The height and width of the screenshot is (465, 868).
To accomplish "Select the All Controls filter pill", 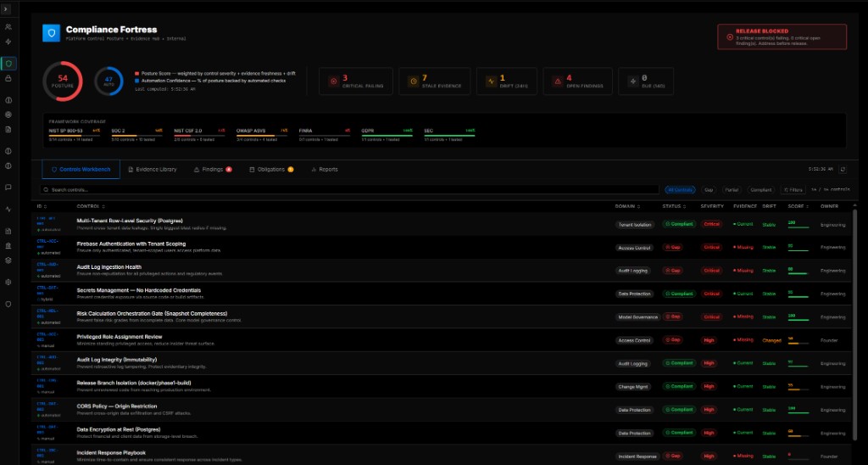I will pos(680,189).
